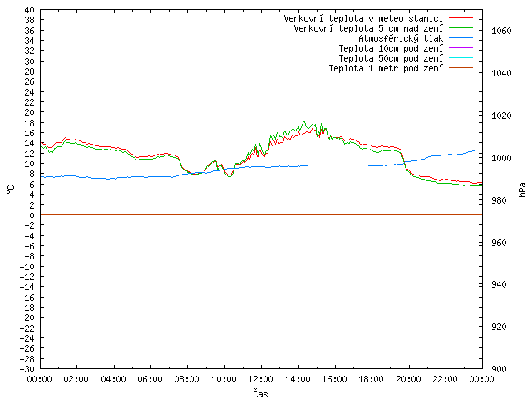Click the left axis unit label '°C'
This screenshot has height=399, width=532.
click(x=10, y=190)
